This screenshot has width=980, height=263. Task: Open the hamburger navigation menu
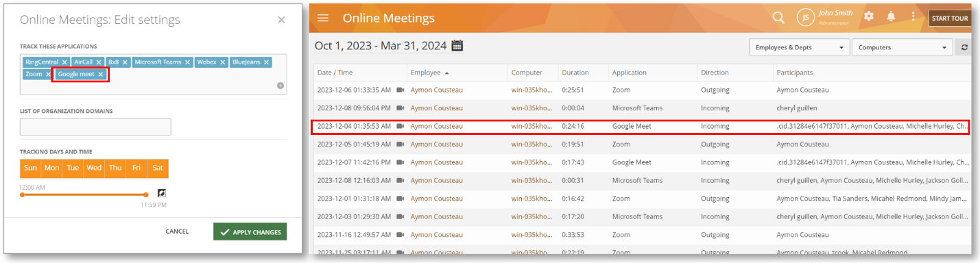click(323, 18)
